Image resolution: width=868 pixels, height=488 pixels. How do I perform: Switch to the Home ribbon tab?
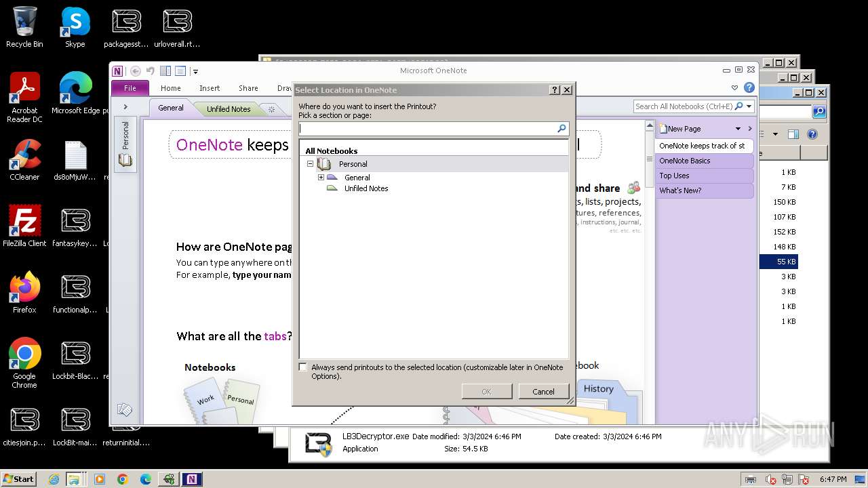170,88
